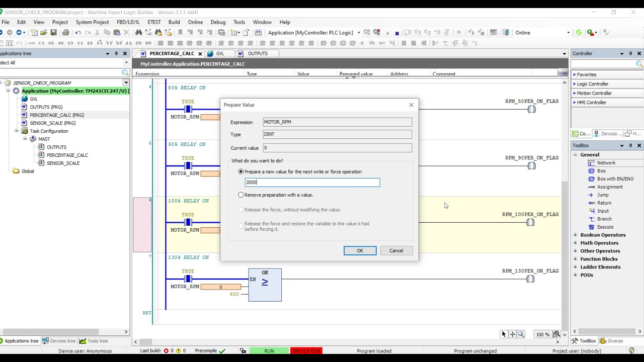
Task: Click the GE comparison block
Action: [265, 285]
